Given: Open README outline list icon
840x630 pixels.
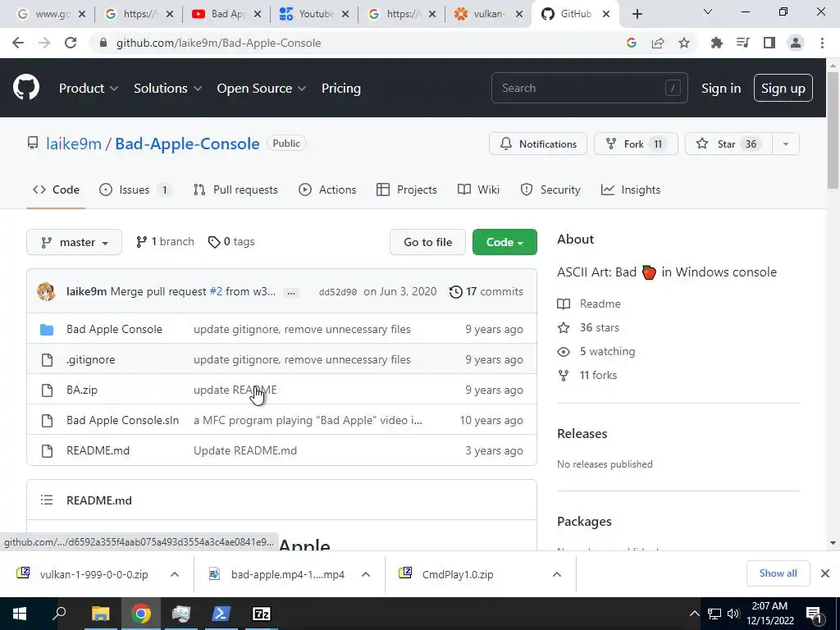Looking at the screenshot, I should [47, 500].
